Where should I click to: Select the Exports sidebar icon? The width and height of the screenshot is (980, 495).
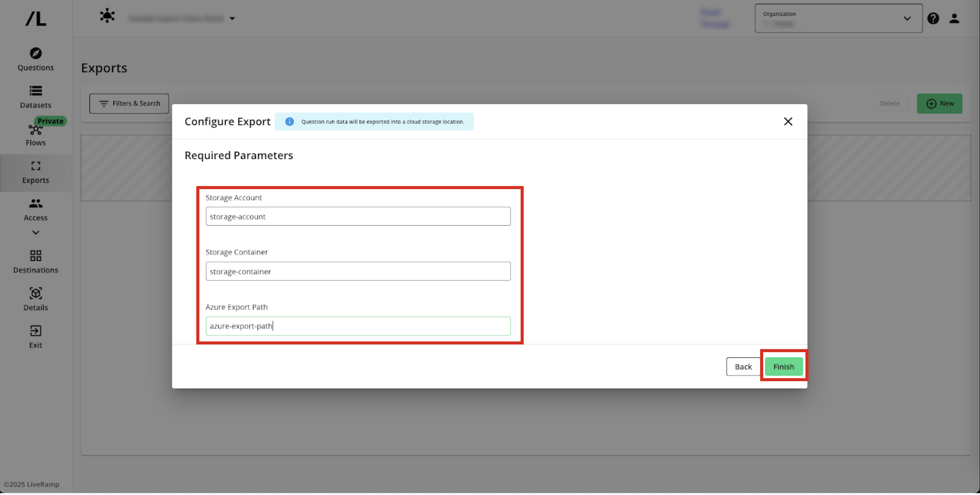tap(36, 166)
